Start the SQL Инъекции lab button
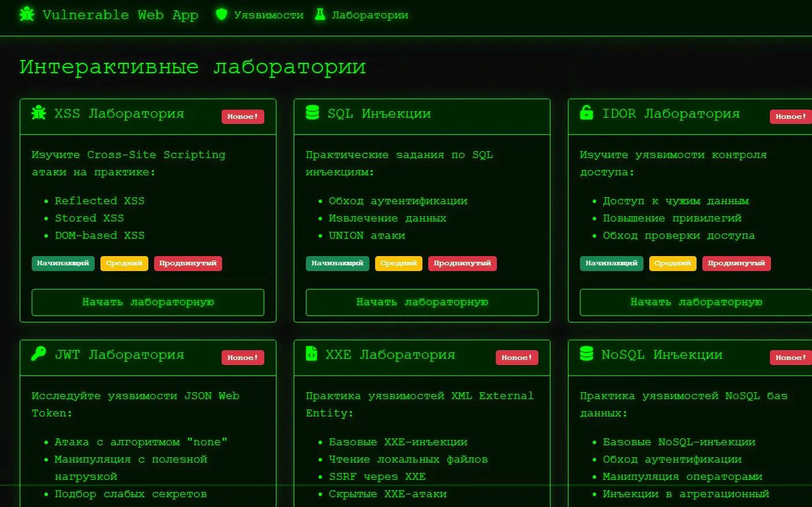The height and width of the screenshot is (507, 812). click(422, 302)
